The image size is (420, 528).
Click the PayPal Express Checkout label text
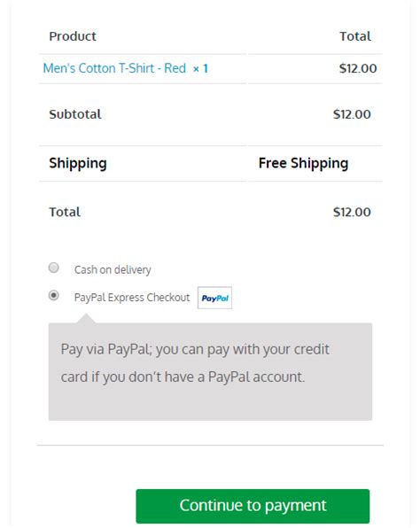[132, 298]
